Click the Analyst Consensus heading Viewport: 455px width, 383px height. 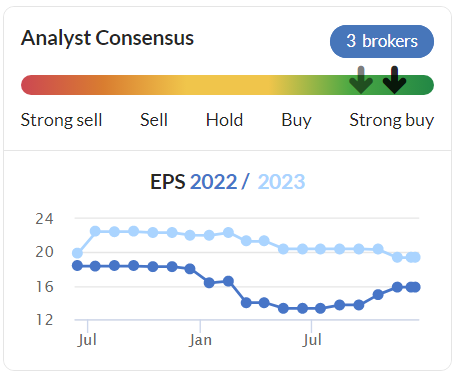pos(107,38)
